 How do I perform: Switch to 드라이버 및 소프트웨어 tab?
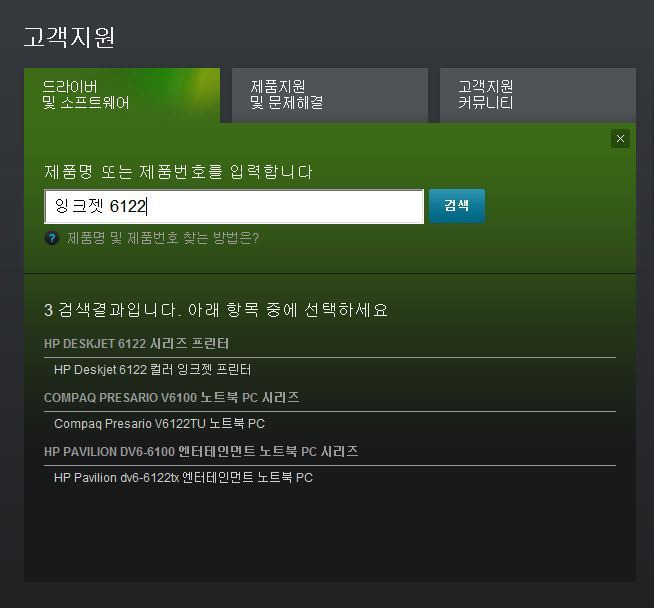[122, 95]
